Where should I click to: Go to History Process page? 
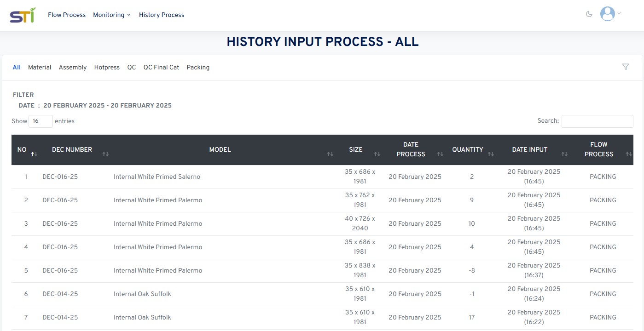click(162, 15)
